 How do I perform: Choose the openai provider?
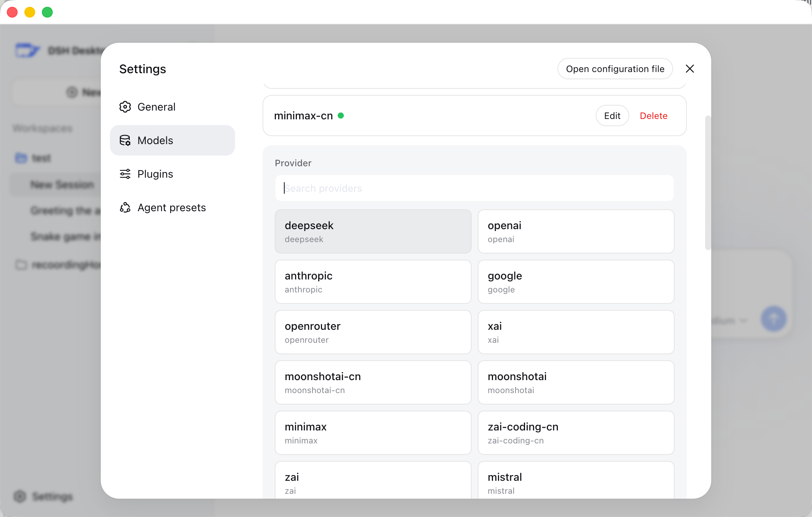click(x=576, y=231)
